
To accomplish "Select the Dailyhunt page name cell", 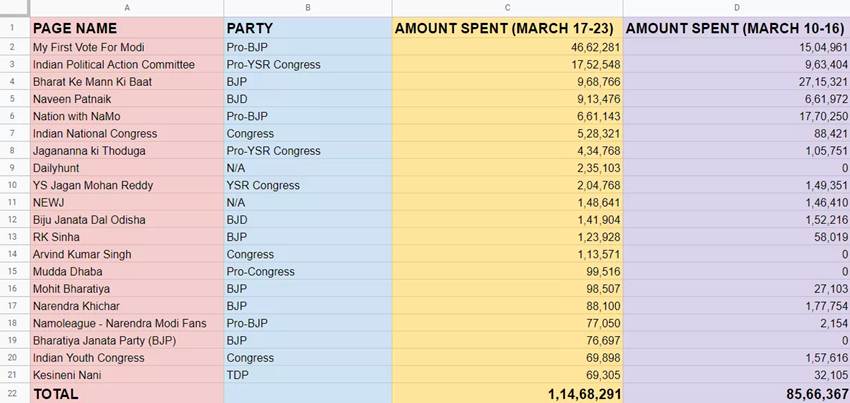I will (x=126, y=168).
